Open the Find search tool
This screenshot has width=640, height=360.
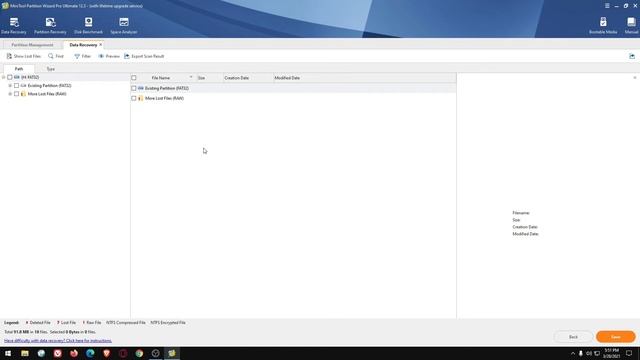coord(56,56)
